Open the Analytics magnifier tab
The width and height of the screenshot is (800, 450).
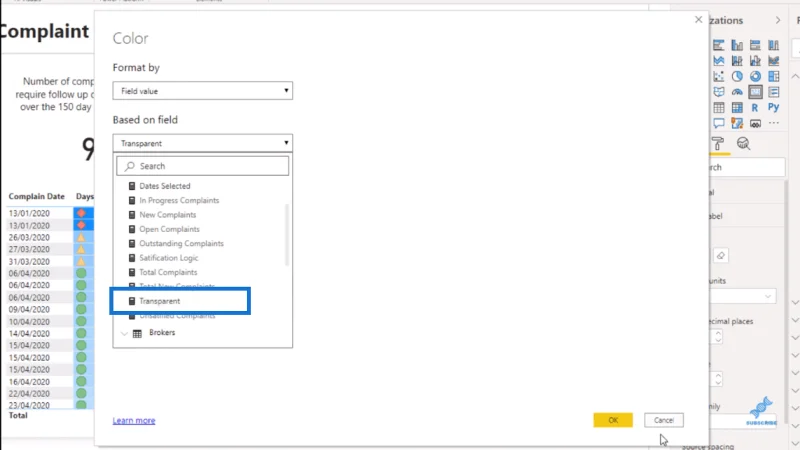click(743, 144)
